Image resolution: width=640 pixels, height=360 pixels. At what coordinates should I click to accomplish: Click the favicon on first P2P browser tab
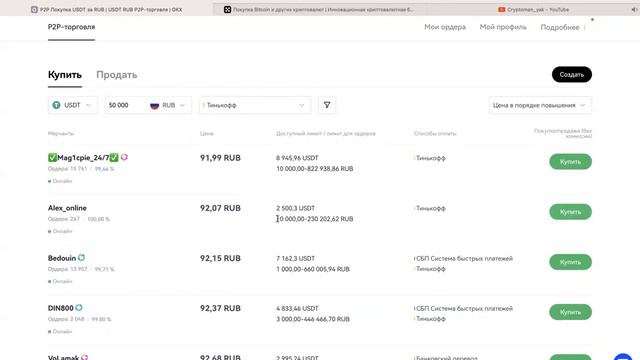34,9
